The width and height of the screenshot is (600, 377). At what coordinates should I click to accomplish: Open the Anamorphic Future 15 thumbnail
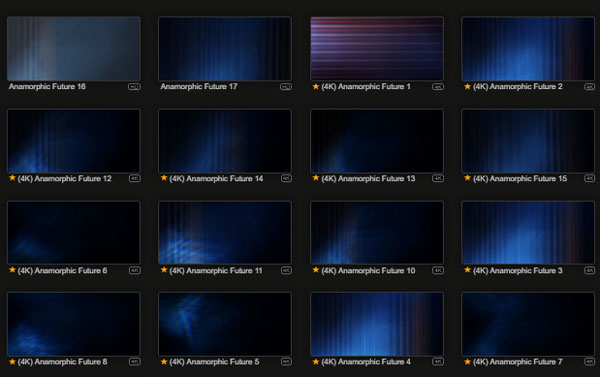pos(528,141)
